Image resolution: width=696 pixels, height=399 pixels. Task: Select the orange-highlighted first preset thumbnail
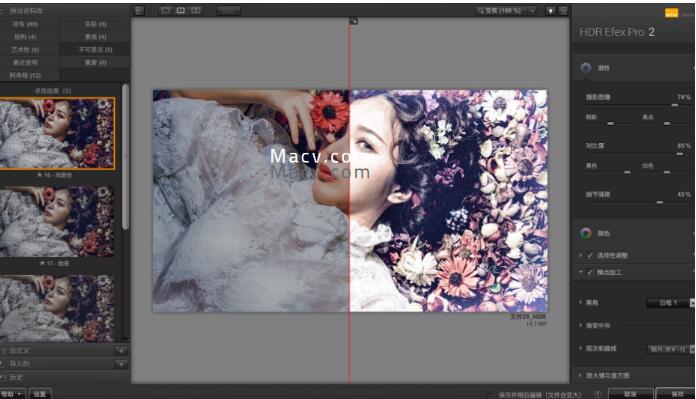pos(57,133)
